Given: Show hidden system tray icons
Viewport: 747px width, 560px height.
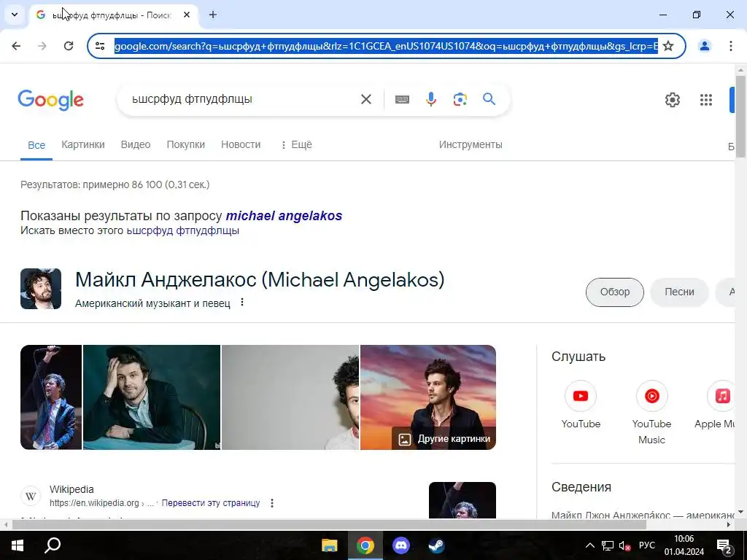Looking at the screenshot, I should coord(589,545).
